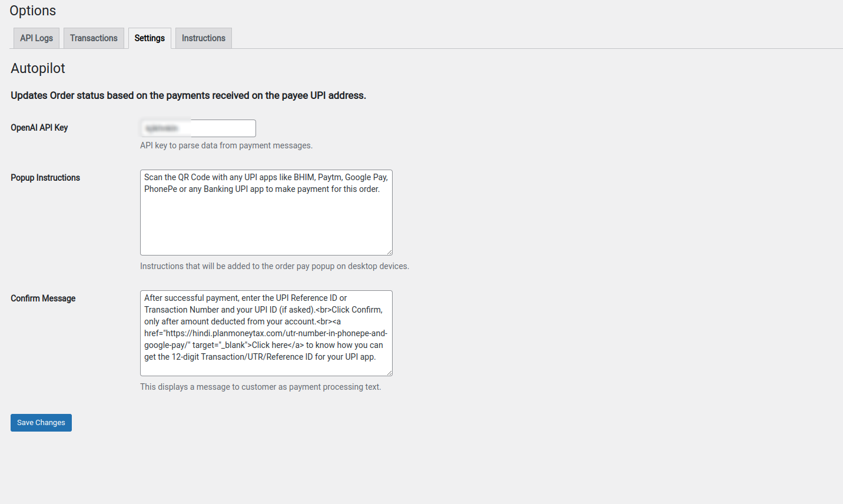Click the Confirm Message textarea resize handle

click(x=389, y=373)
